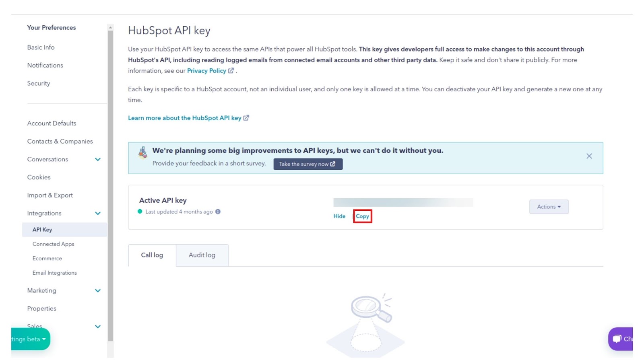
Task: Click the masked API key value
Action: click(x=403, y=202)
